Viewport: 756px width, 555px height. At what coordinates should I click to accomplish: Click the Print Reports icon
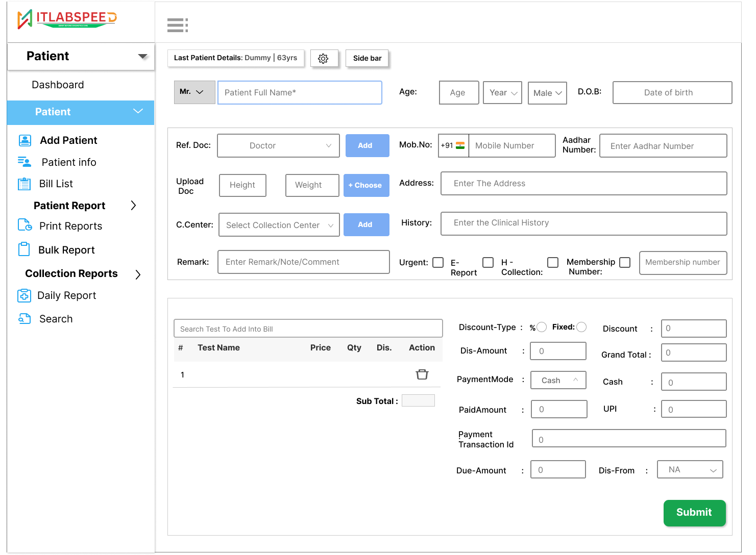(25, 225)
